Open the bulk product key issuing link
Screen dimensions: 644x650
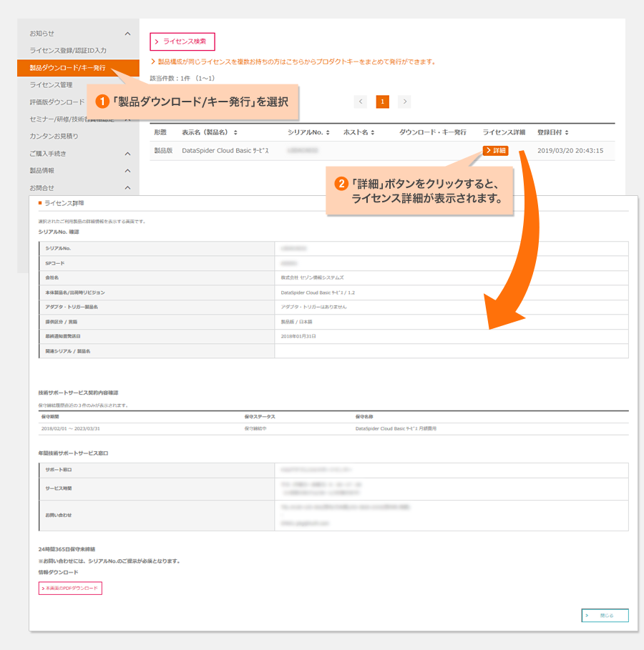(293, 62)
